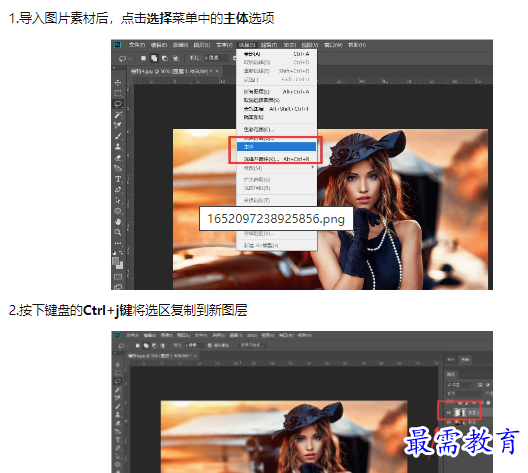This screenshot has width=528, height=473.
Task: Select the Magic Wand tool in second screenshot
Action: click(x=118, y=390)
